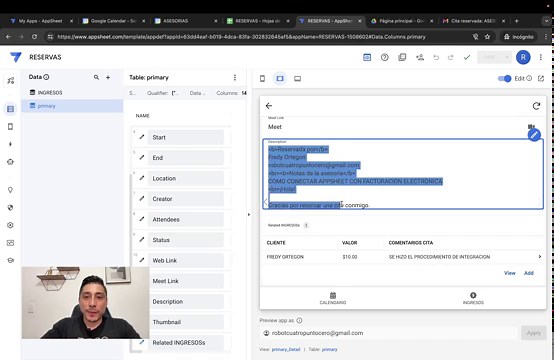
Task: Click the AppSheet logo in header
Action: 16,57
